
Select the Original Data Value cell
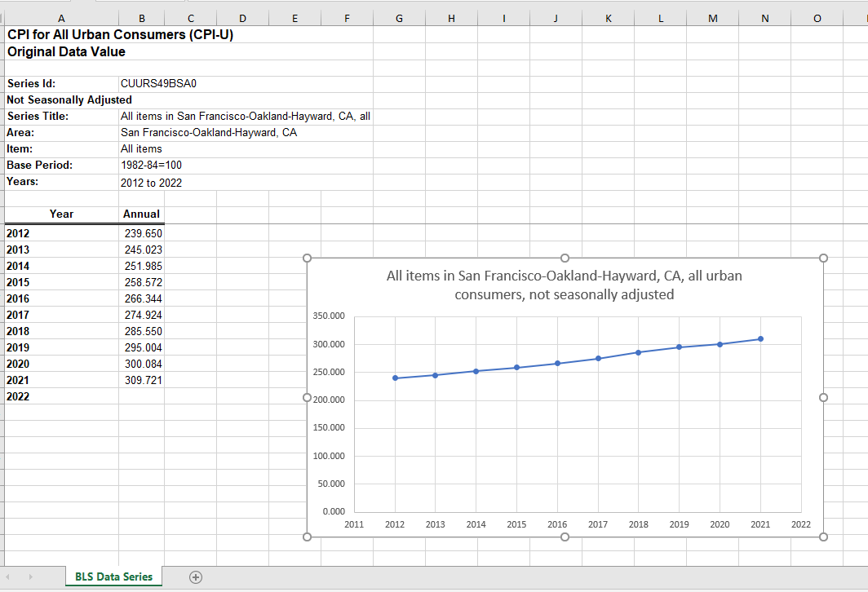(61, 51)
